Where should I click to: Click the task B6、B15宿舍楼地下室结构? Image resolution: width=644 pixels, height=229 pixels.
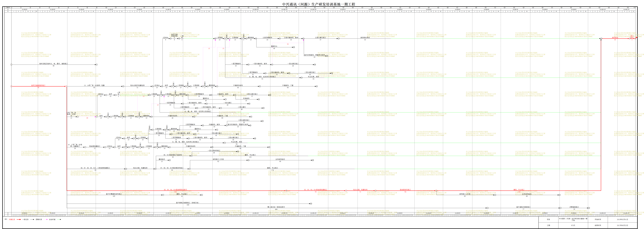(173, 155)
